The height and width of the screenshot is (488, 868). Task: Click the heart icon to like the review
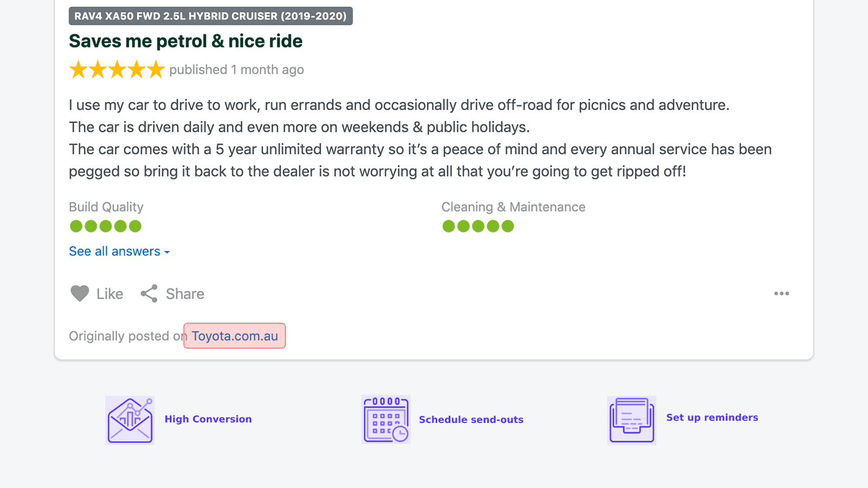[x=80, y=293]
